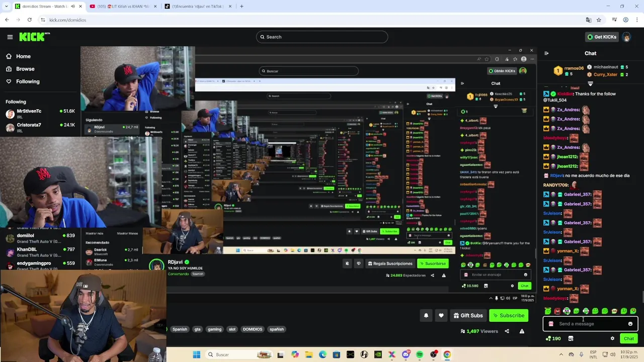Image resolution: width=644 pixels, height=362 pixels.
Task: Click the green Chat send button
Action: (629, 338)
